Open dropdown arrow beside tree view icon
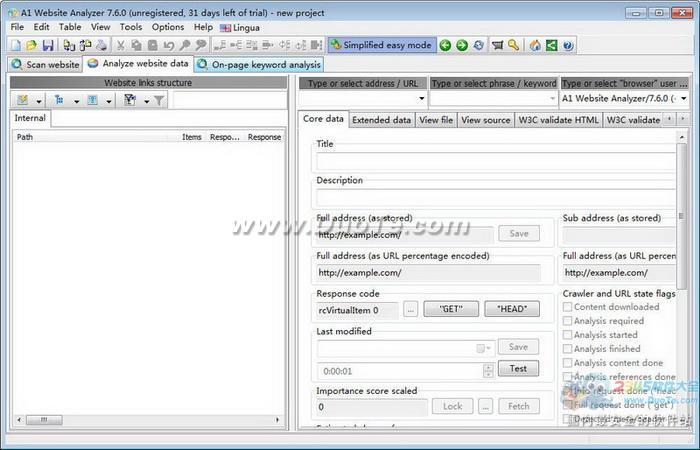The width and height of the screenshot is (700, 450). point(76,101)
